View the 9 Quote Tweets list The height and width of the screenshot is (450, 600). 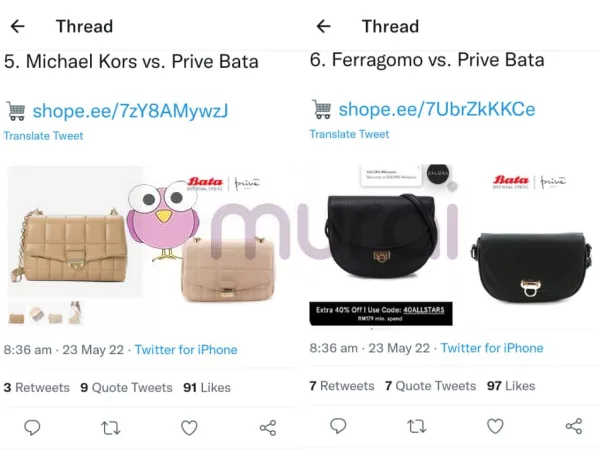[x=126, y=388]
